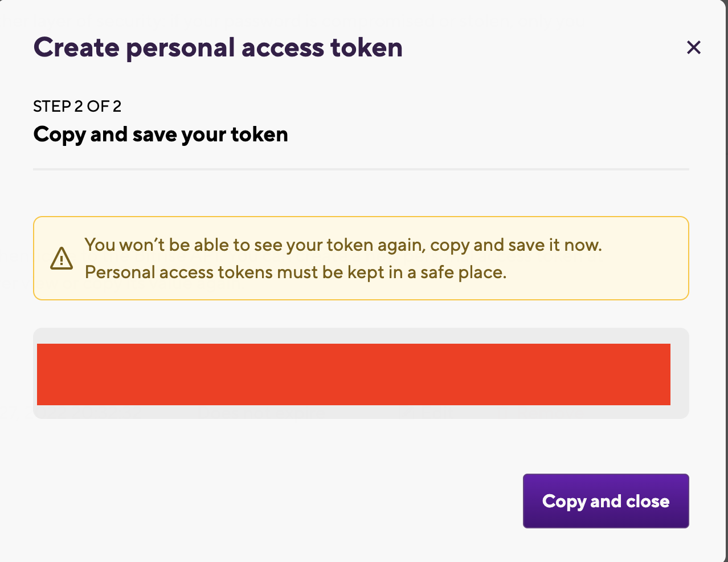This screenshot has height=562, width=728.
Task: Click the divider line under the heading
Action: pyautogui.click(x=361, y=169)
